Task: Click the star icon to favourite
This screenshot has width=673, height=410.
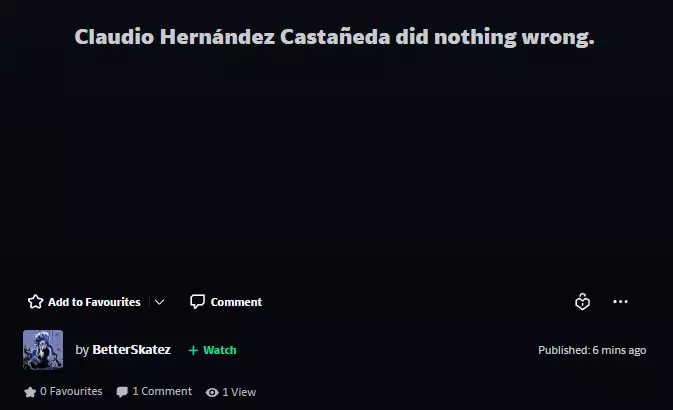Action: tap(35, 302)
